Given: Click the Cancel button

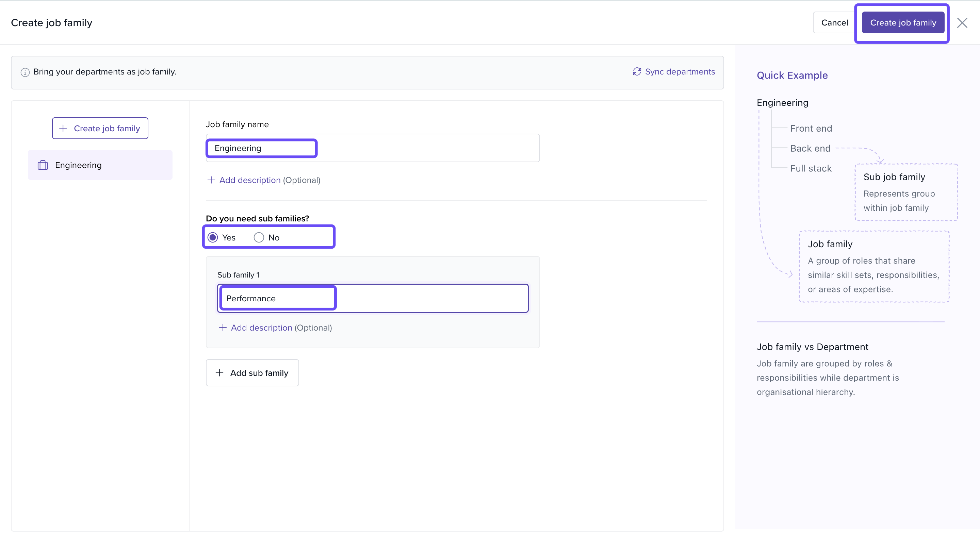Looking at the screenshot, I should (834, 23).
